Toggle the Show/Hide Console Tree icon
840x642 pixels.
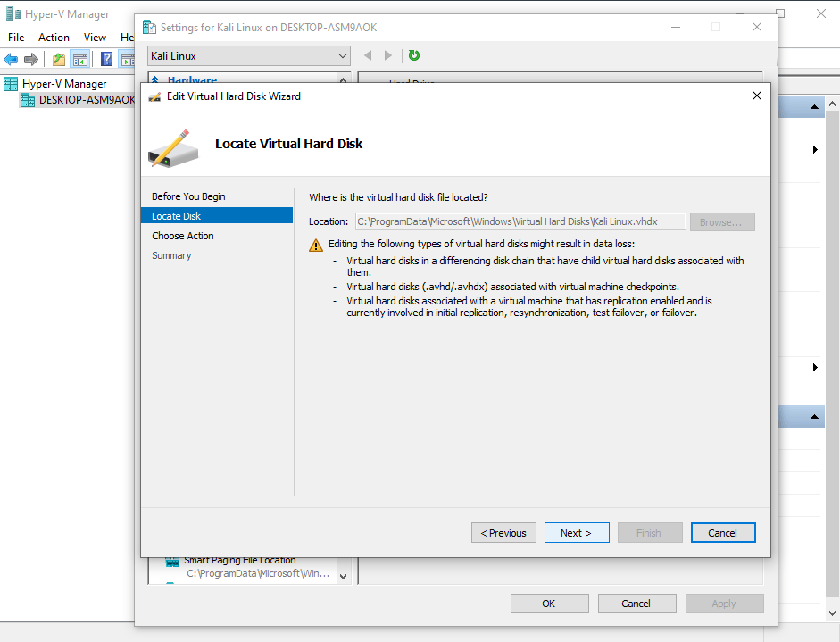80,59
